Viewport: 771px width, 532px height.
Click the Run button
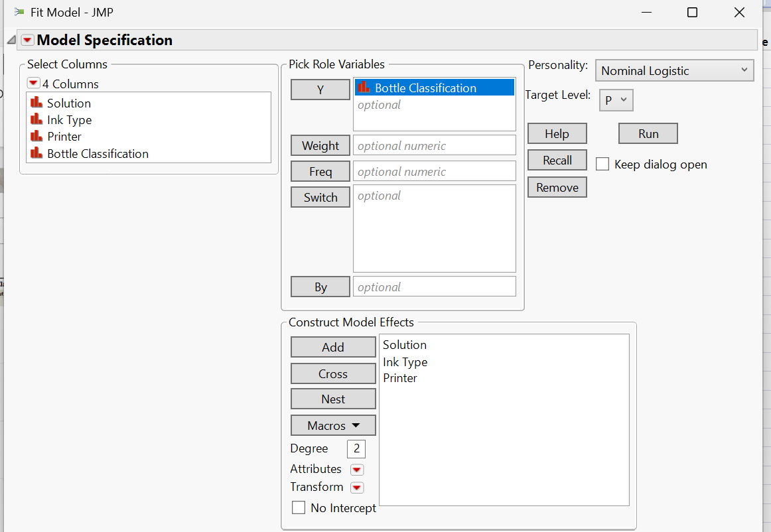coord(648,133)
